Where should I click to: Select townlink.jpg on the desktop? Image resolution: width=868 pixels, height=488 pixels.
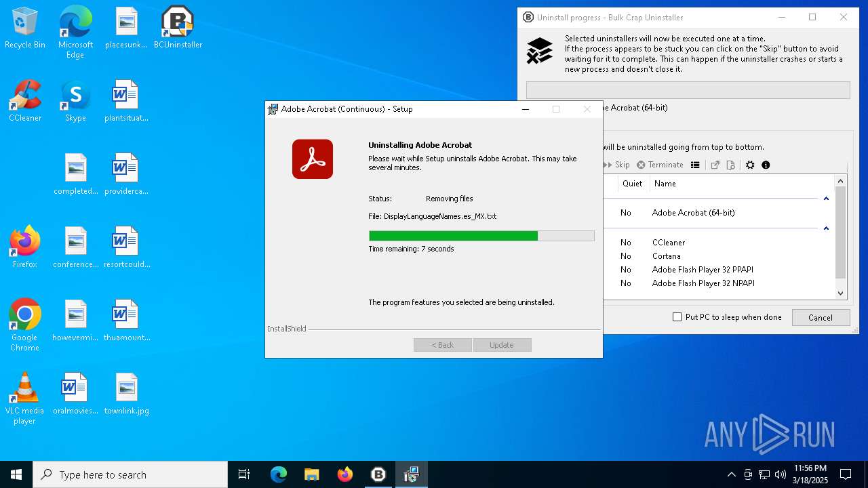tap(127, 394)
